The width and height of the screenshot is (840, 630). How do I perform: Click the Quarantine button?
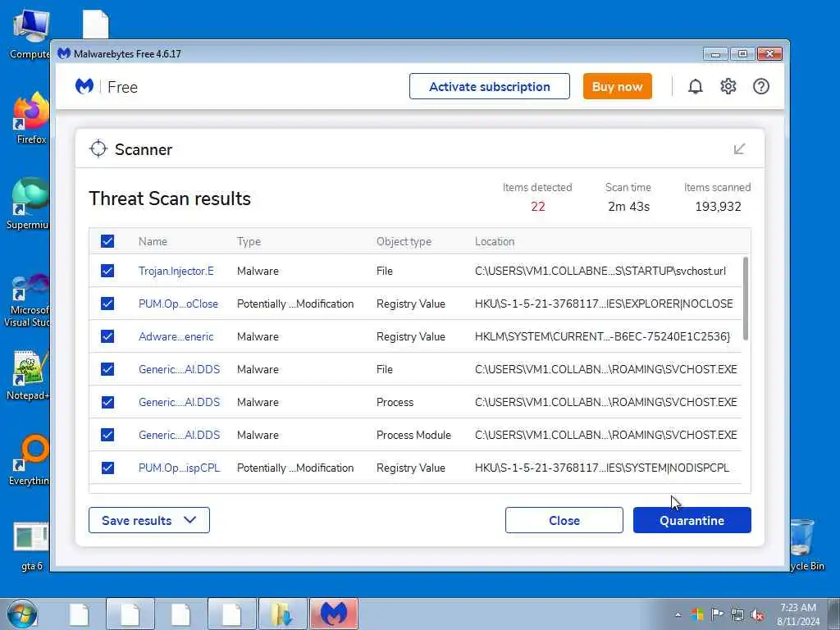pos(692,520)
